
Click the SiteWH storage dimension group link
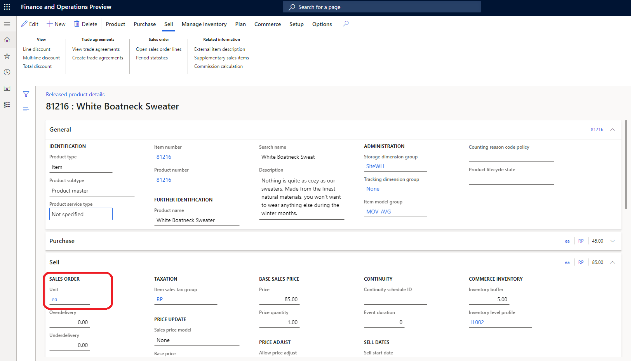pyautogui.click(x=375, y=166)
